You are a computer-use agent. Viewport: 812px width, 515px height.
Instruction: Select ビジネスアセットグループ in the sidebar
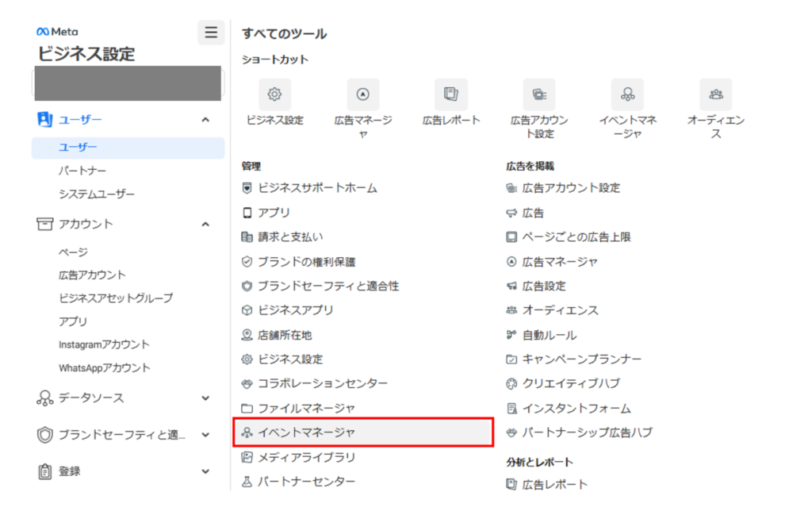tap(116, 298)
